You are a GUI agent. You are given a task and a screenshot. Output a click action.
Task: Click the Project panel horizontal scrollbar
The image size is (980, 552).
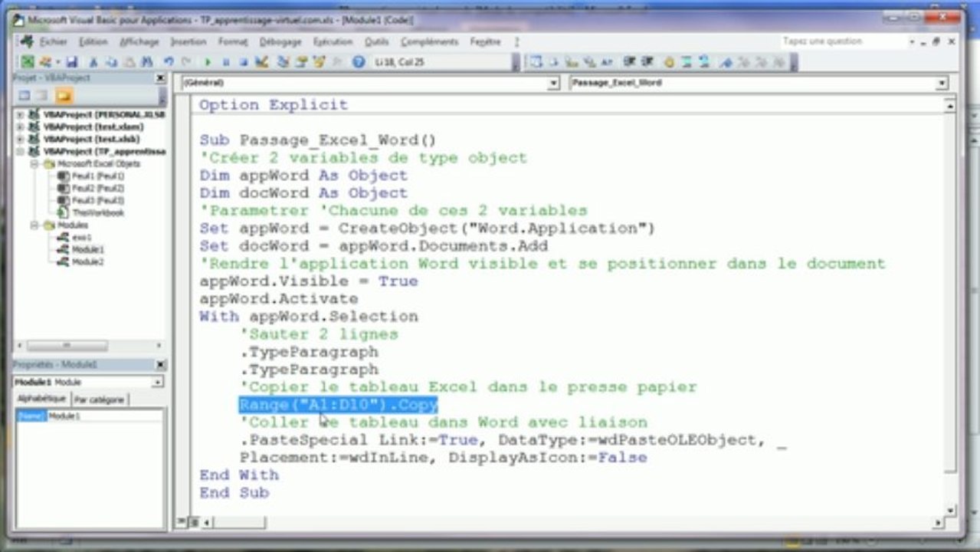(90, 346)
